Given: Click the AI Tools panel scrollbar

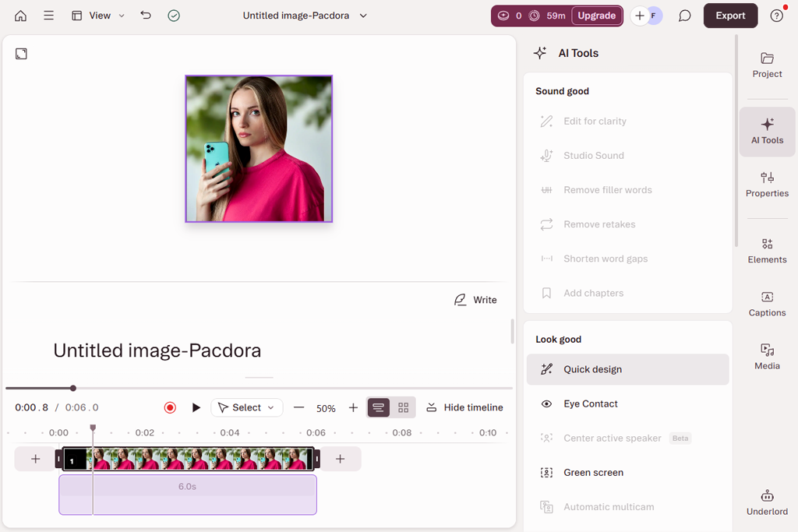Looking at the screenshot, I should click(736, 141).
